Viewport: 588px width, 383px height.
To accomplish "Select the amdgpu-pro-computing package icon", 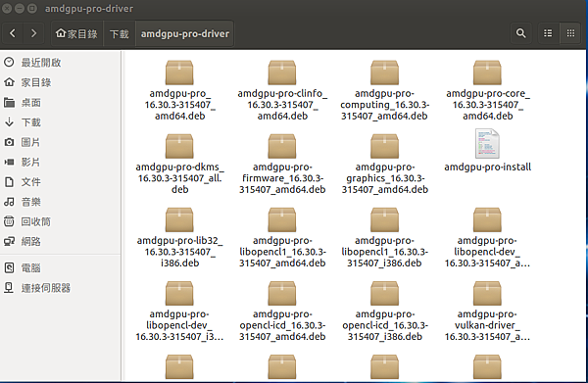I will (384, 72).
